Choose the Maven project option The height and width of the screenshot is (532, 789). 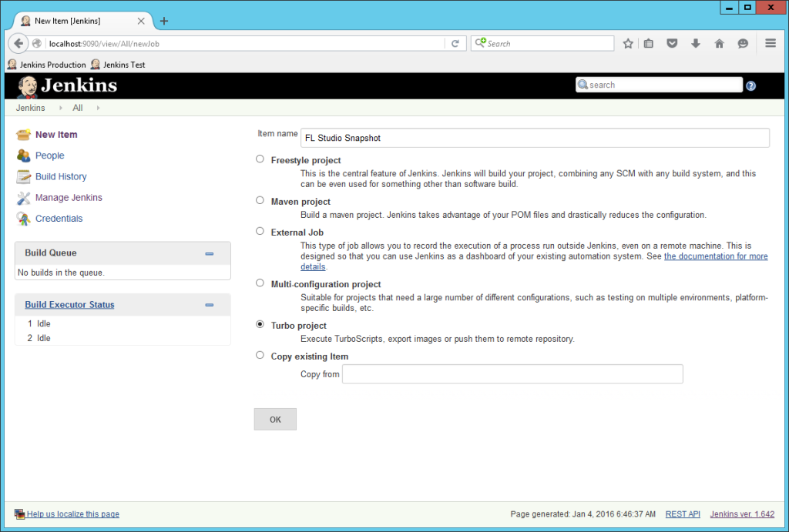click(260, 199)
